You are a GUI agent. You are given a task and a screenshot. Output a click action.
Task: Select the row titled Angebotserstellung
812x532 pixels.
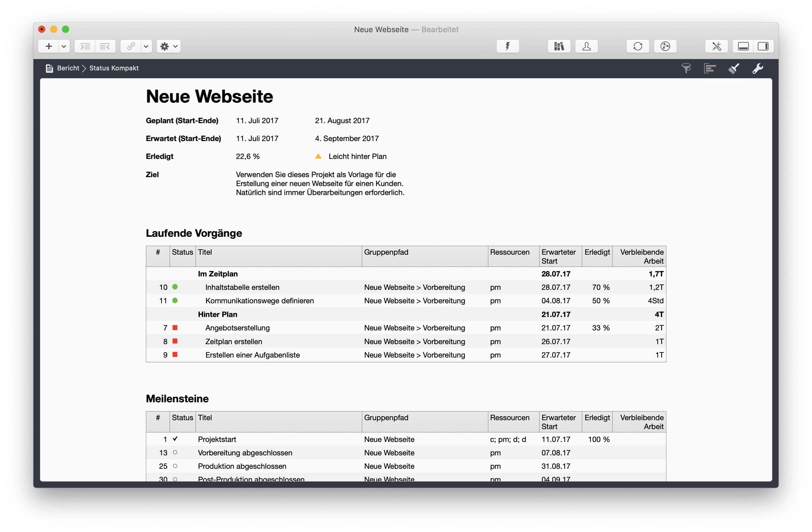pyautogui.click(x=238, y=328)
